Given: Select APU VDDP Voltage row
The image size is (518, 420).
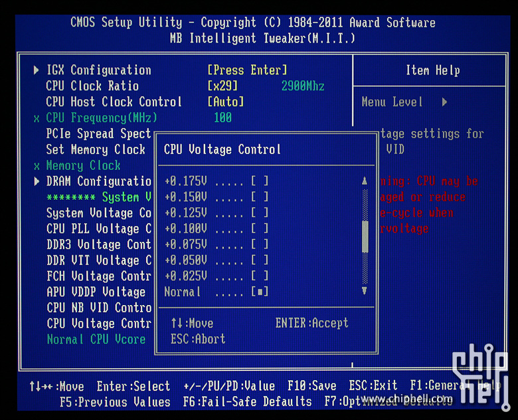Looking at the screenshot, I should pos(96,292).
